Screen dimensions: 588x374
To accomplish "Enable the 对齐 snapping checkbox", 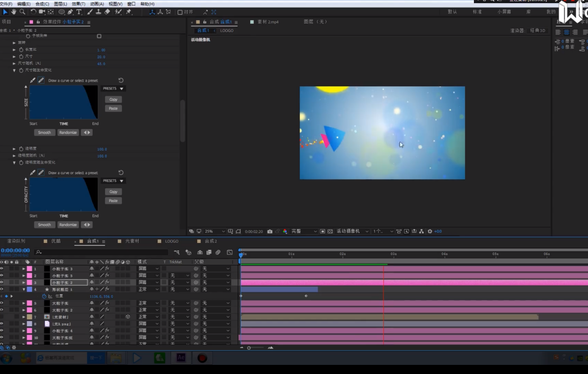I will coord(180,12).
